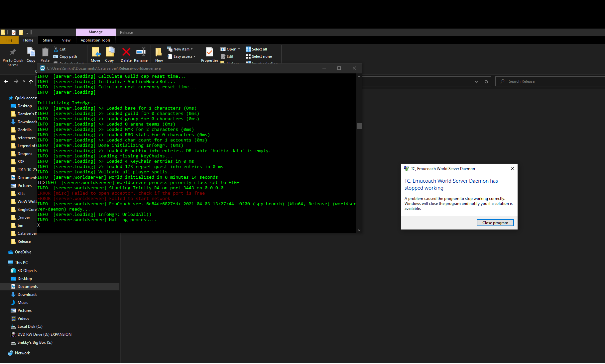Switch to the View ribbon tab
Viewport: 605px width, 364px height.
tap(66, 40)
